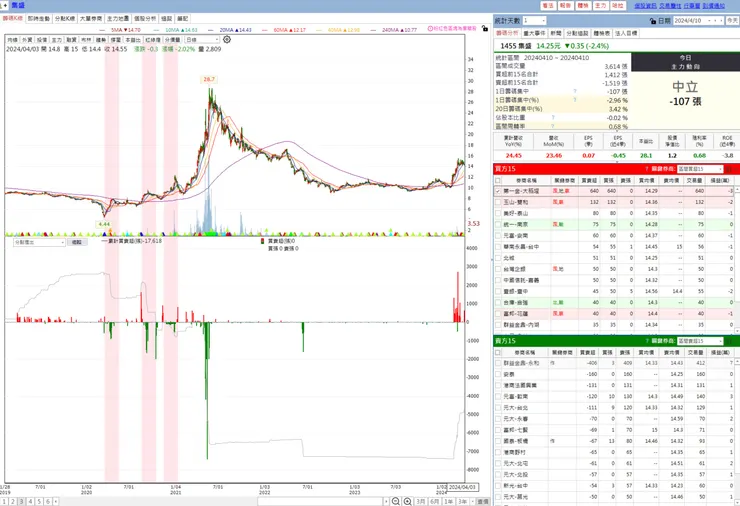Screen dimensions: 740x506
Task: Check the 元大-台北 seller row checkbox
Action: [x=498, y=407]
